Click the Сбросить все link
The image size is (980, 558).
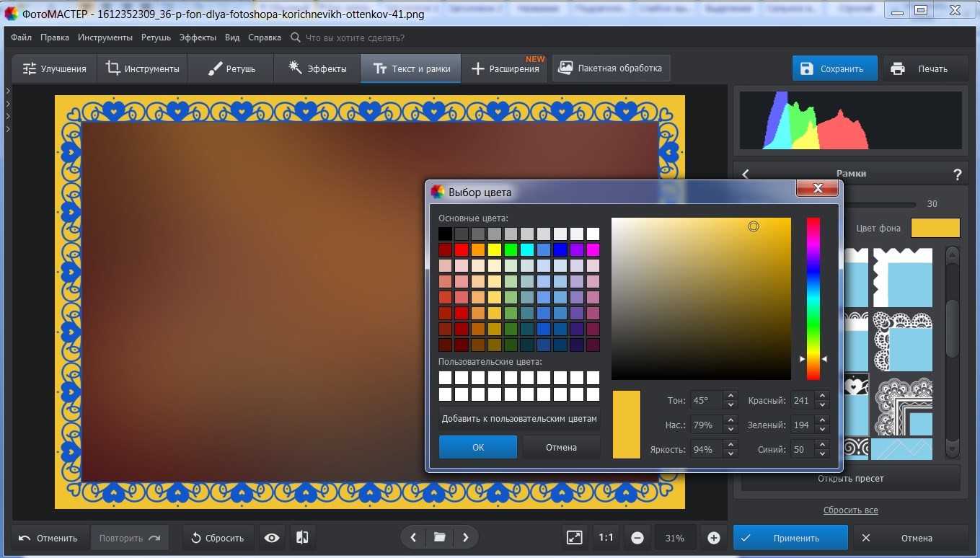[850, 510]
